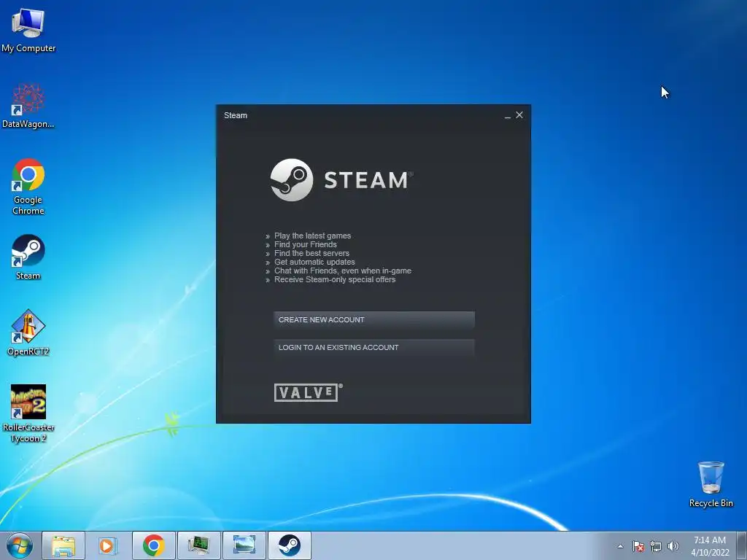This screenshot has width=747, height=560.
Task: Click 'Play the latest games' text
Action: [x=312, y=236]
